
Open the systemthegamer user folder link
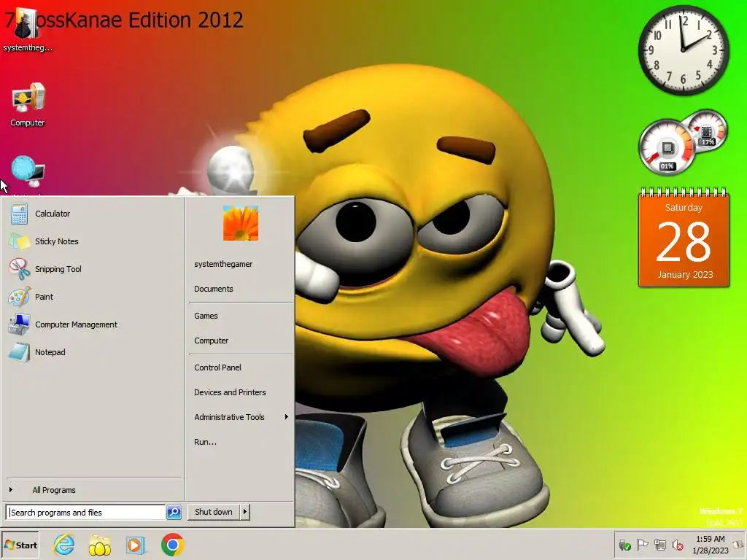click(241, 264)
